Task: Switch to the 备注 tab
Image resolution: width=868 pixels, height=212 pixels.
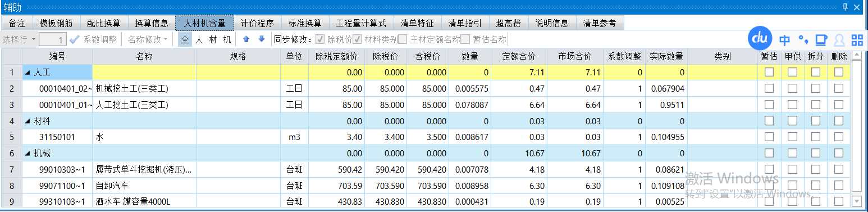Action: coord(17,23)
